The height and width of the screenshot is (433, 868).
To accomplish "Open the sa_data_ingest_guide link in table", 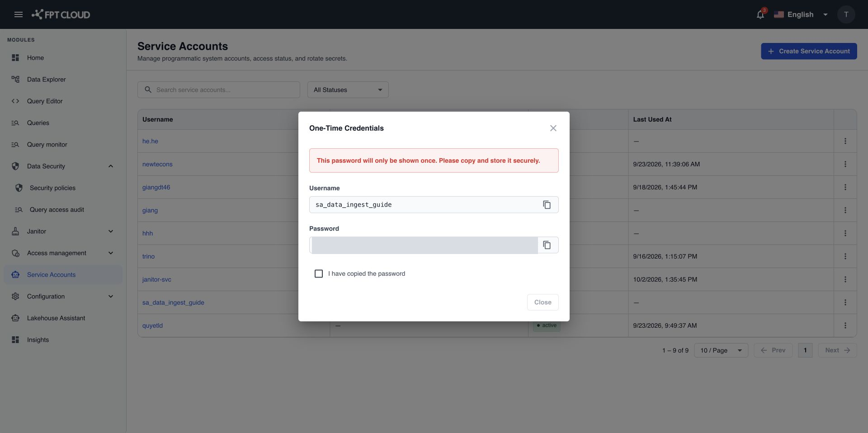I will [173, 302].
